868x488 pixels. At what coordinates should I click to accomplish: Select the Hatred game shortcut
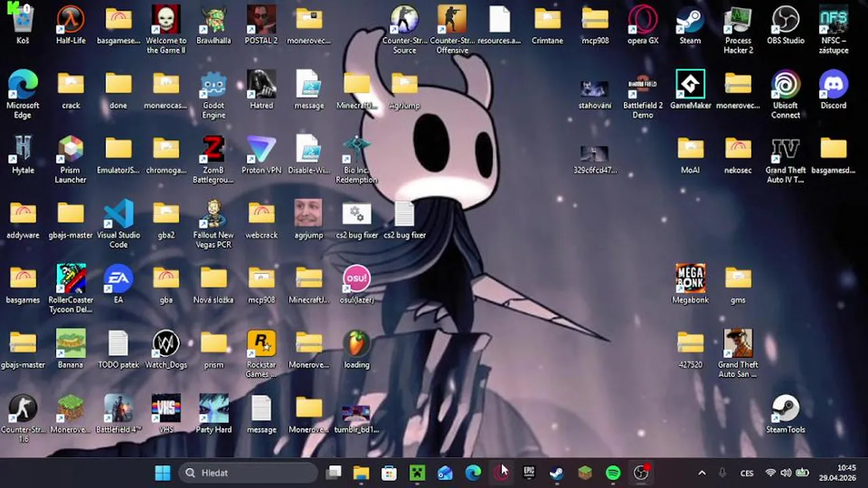(261, 90)
